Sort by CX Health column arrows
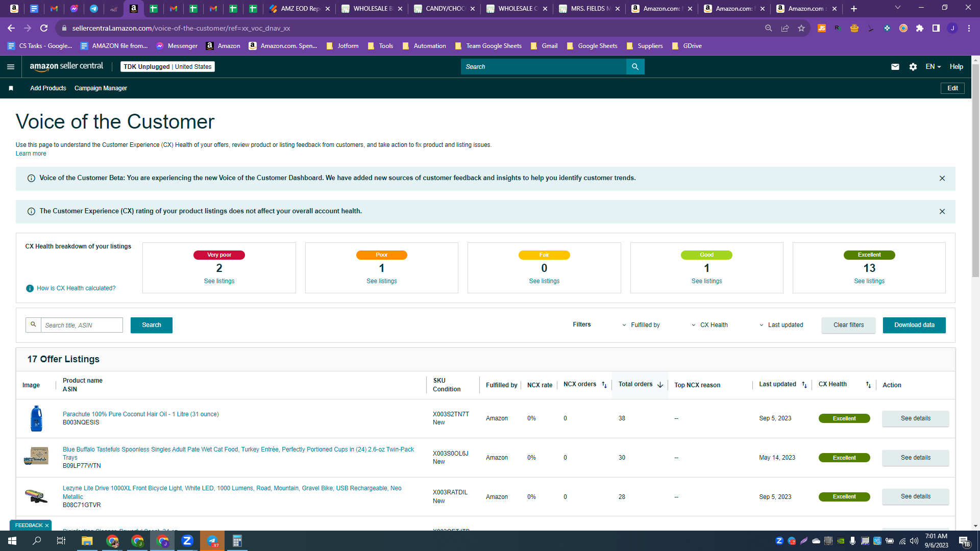980x551 pixels. [868, 385]
